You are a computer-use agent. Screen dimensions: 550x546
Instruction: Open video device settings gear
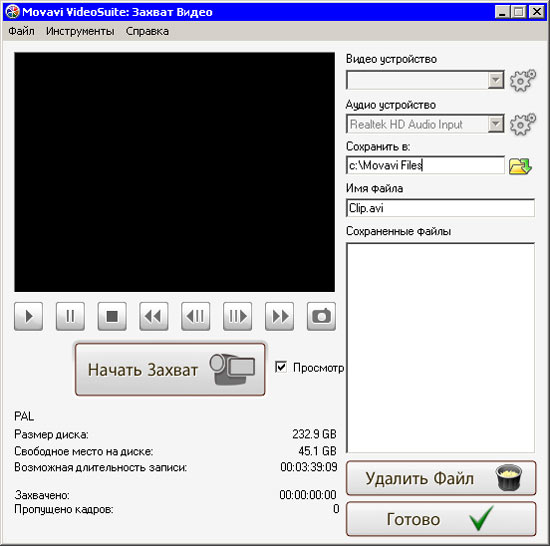(x=523, y=80)
